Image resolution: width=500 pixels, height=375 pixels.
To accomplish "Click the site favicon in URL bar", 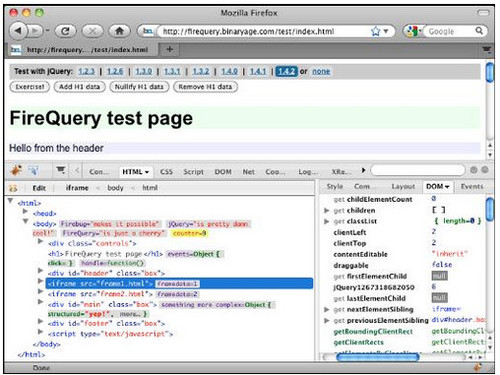I will pos(148,31).
